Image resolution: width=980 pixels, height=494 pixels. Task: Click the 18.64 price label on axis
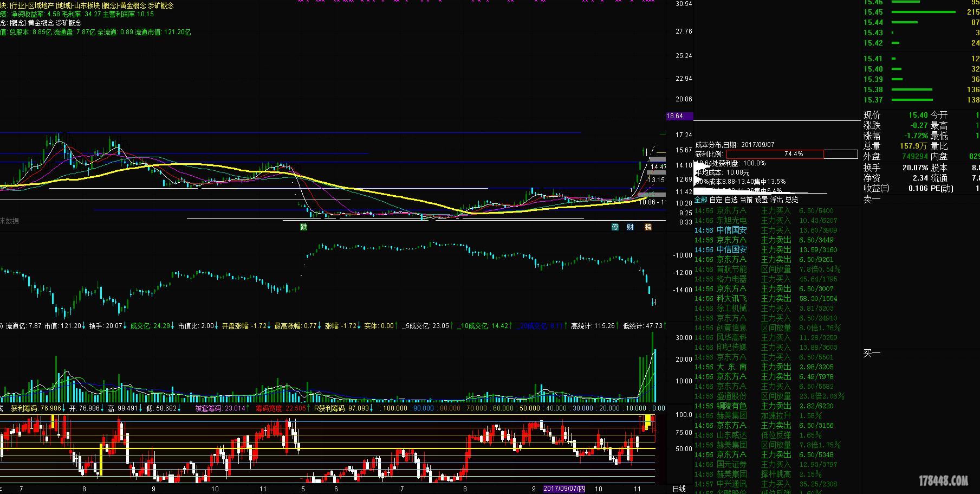(x=679, y=116)
